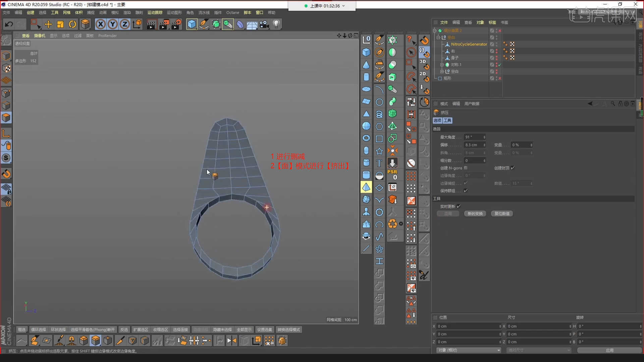Click the 复位数值 button
Image resolution: width=644 pixels, height=362 pixels.
502,214
